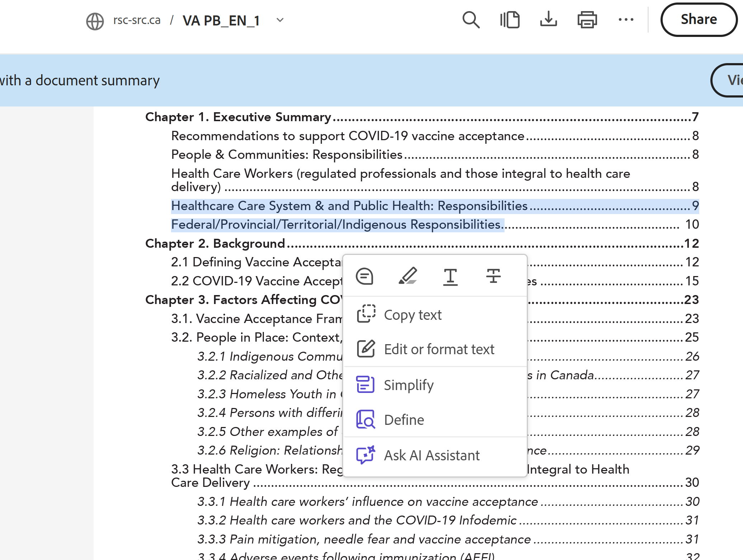The image size is (743, 560).
Task: Click 'Healthcare Care System & and Public Health' line
Action: [435, 206]
